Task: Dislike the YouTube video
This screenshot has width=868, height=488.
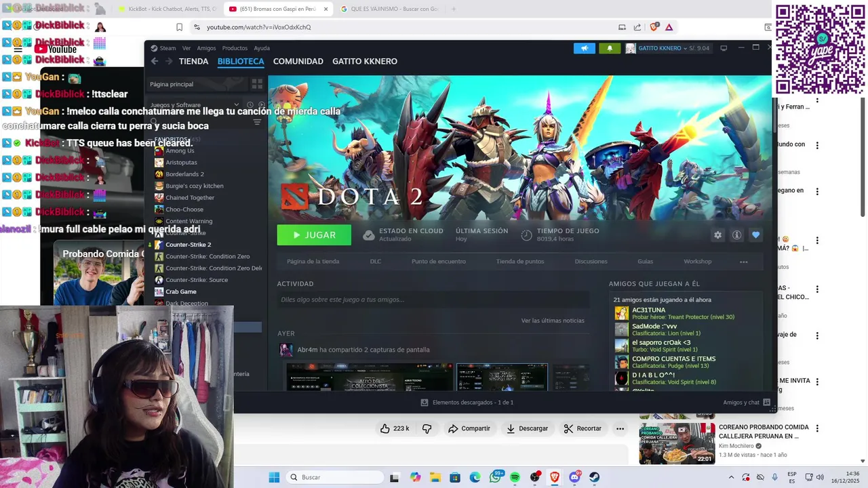Action: [427, 428]
